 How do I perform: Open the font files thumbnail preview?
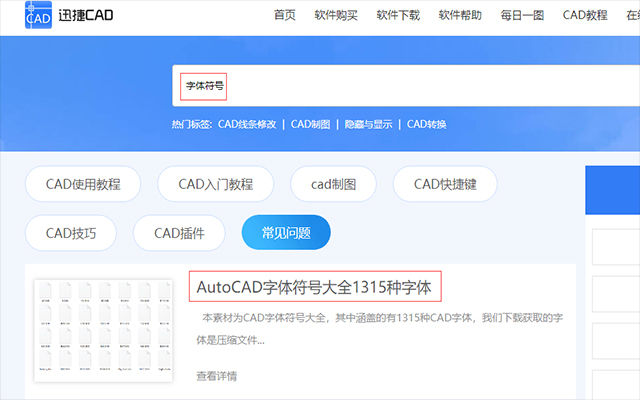pos(103,331)
